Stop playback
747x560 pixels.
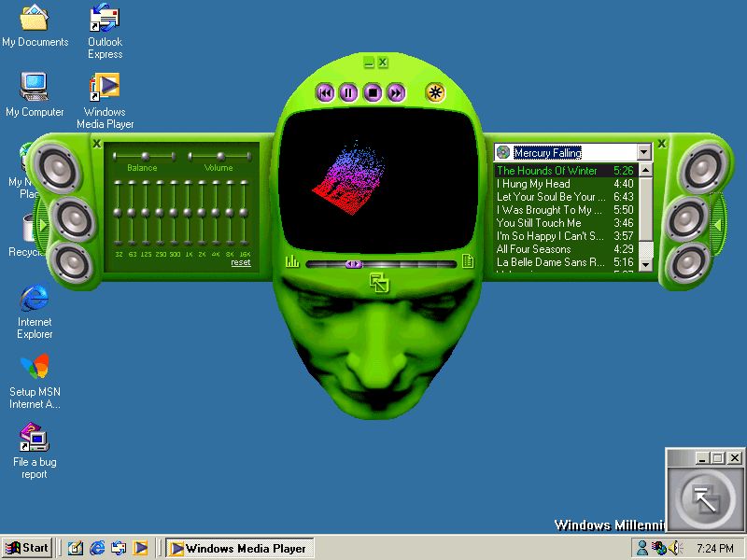pos(373,92)
